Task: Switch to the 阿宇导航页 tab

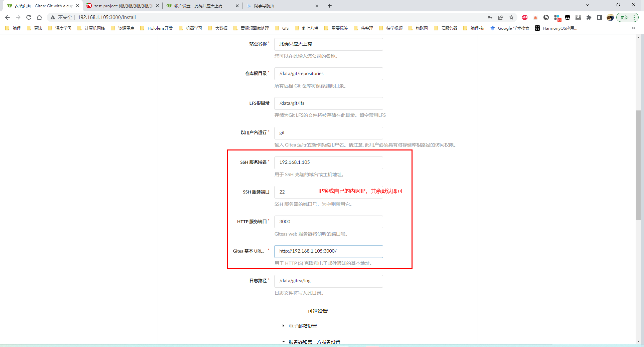Action: 283,6
